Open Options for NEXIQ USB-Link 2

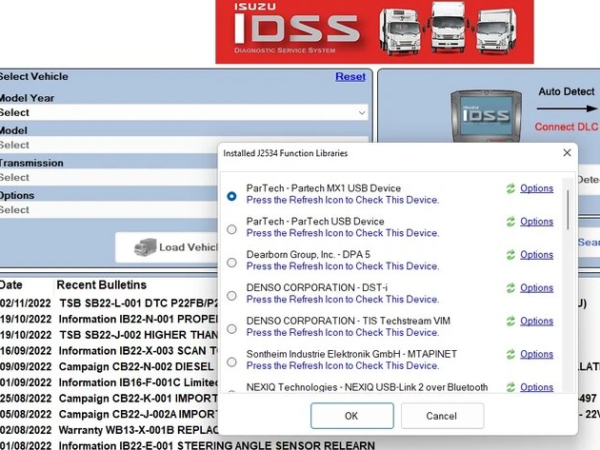click(536, 387)
